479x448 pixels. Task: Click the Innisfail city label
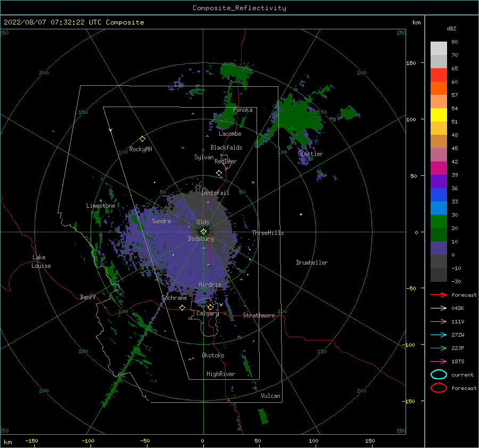[x=215, y=193]
